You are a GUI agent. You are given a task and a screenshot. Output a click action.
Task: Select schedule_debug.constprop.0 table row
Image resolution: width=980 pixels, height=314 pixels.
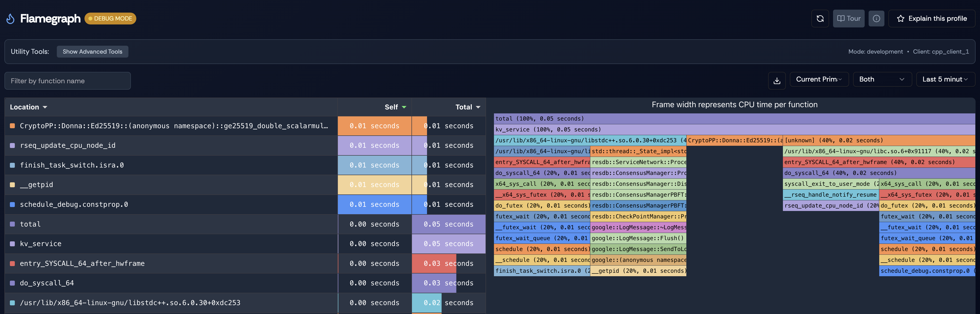pyautogui.click(x=245, y=204)
